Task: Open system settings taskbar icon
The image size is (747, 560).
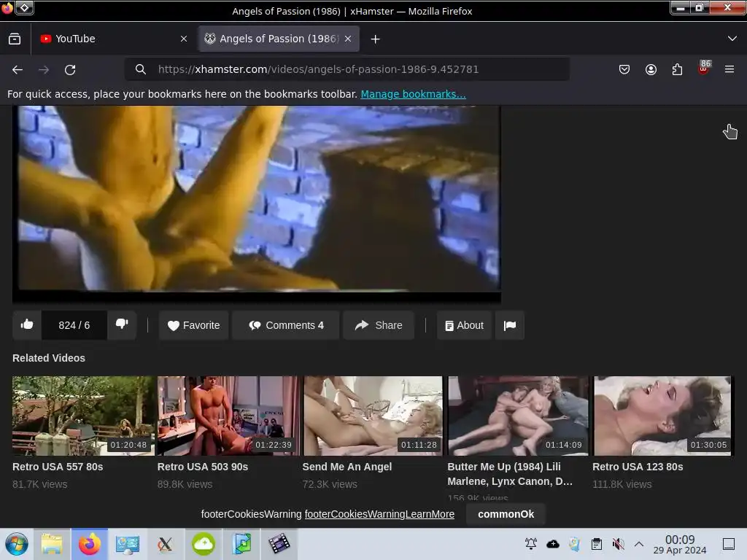Action: 127,544
